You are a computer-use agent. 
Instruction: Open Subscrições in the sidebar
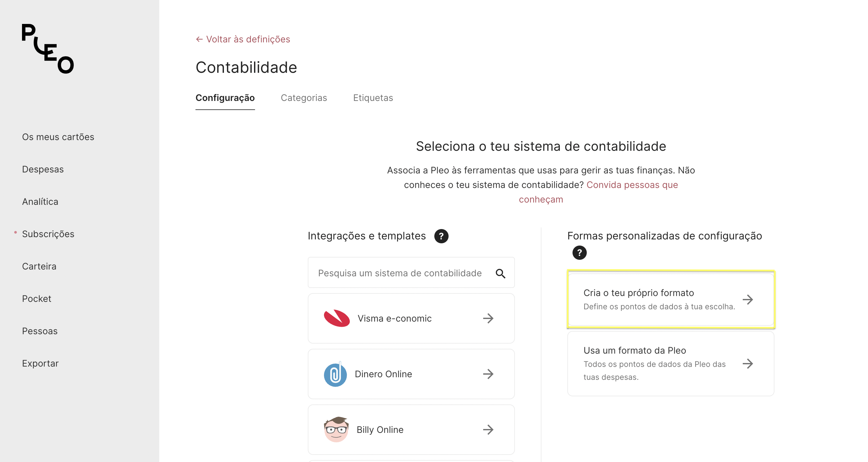(48, 234)
